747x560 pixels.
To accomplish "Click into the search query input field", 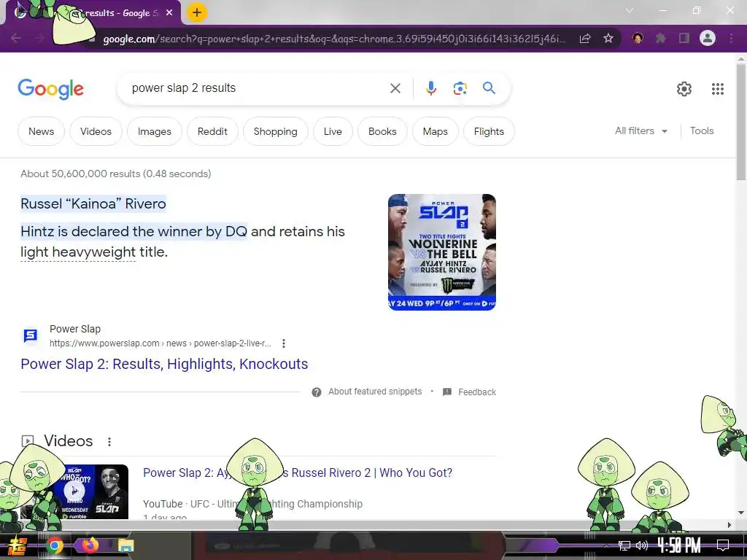I will [255, 88].
